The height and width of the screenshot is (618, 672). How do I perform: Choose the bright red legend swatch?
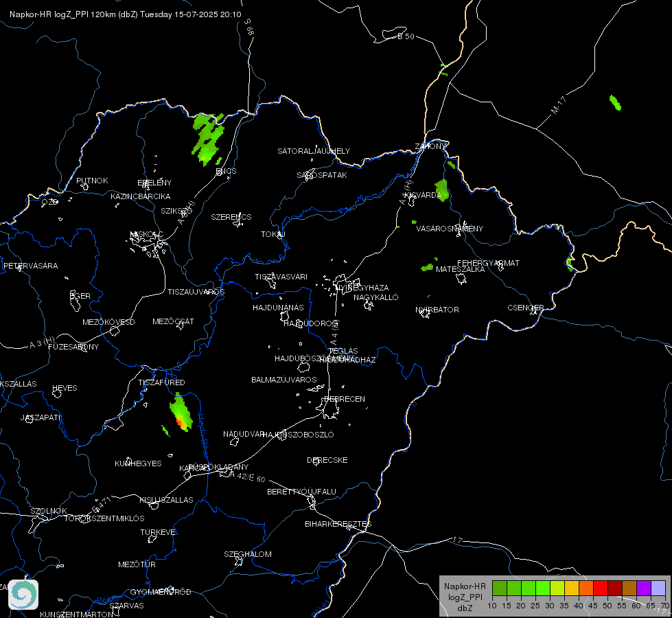point(600,588)
